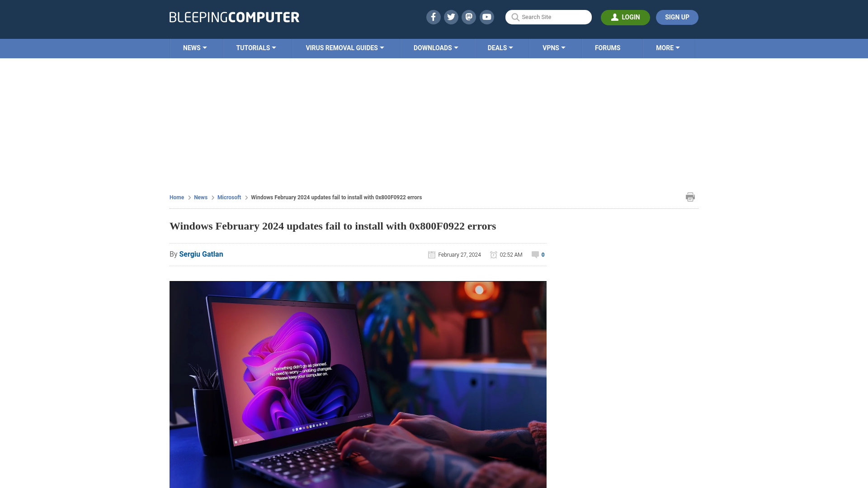The width and height of the screenshot is (868, 488).
Task: Click the Search Site input field
Action: pos(548,17)
